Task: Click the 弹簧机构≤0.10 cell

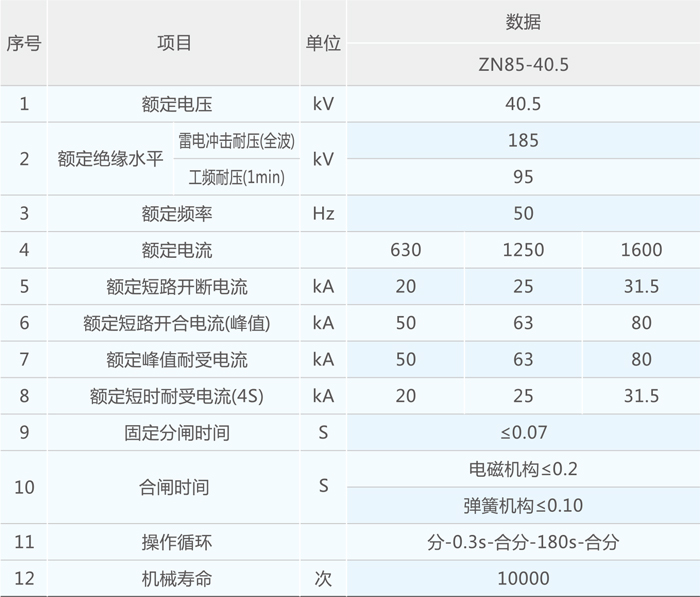Action: [x=524, y=505]
